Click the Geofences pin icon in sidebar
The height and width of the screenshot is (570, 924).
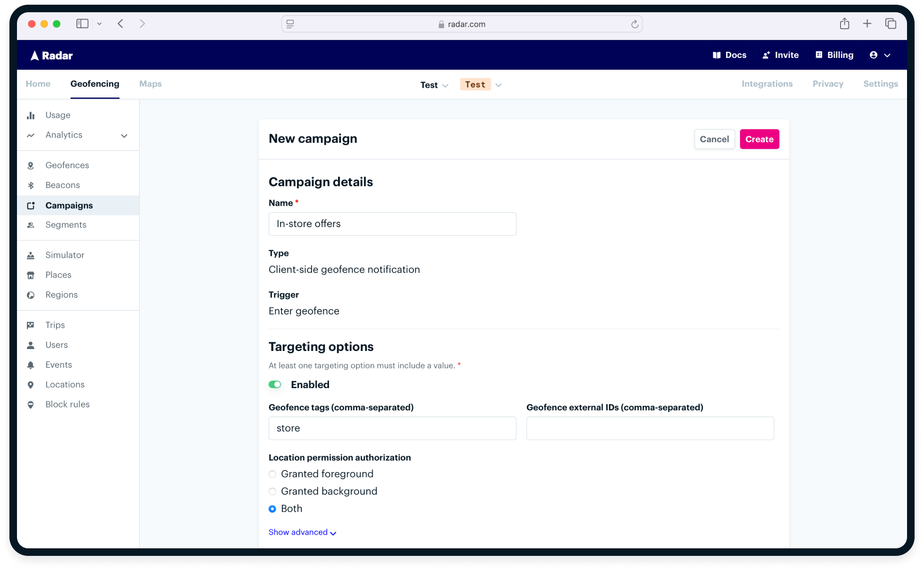pos(31,166)
